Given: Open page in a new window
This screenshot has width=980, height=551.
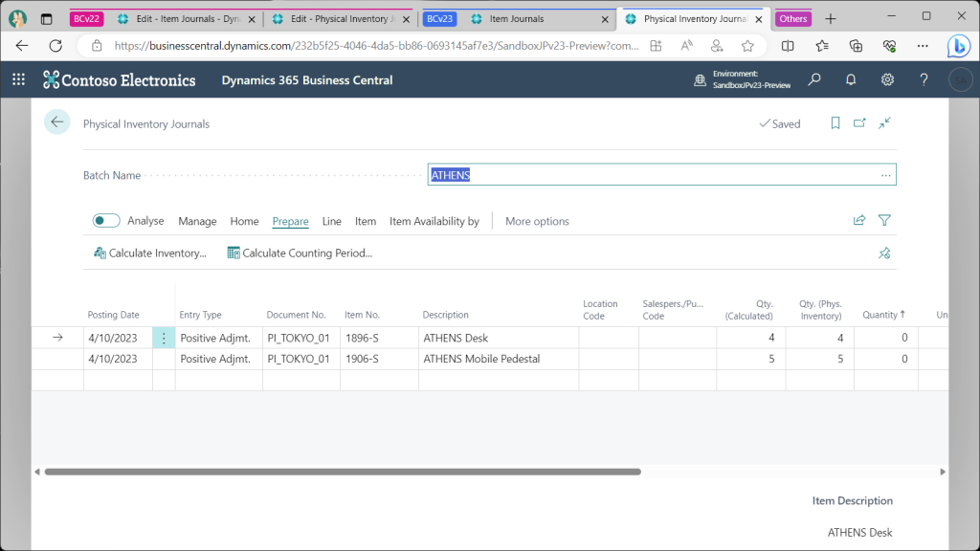Looking at the screenshot, I should click(x=860, y=123).
